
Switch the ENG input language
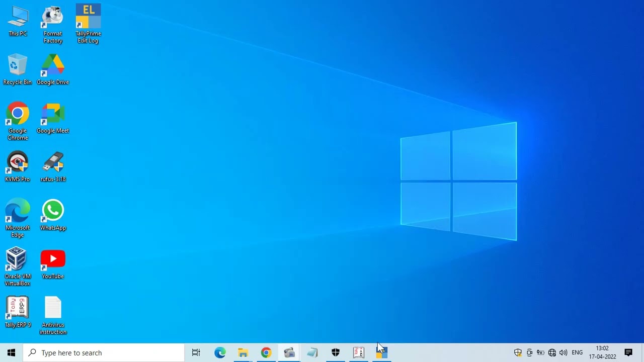click(x=577, y=352)
